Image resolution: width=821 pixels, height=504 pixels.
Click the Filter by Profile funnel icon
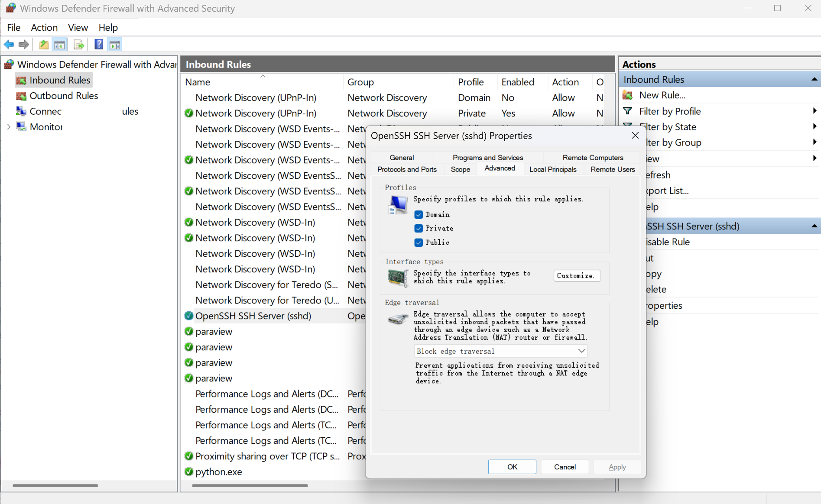click(627, 111)
